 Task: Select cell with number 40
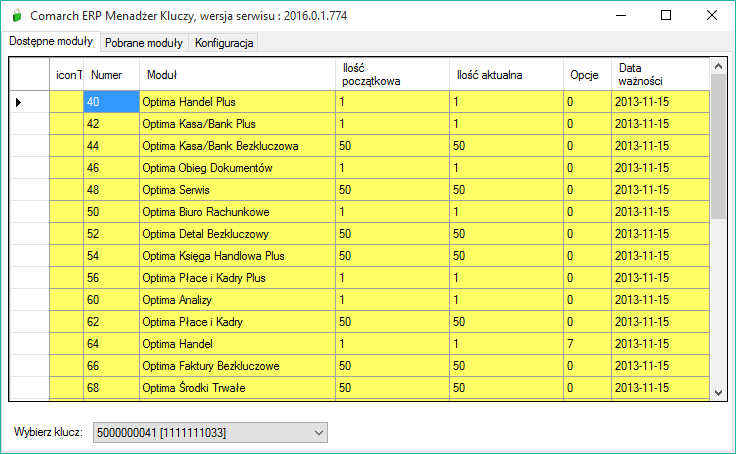click(111, 102)
